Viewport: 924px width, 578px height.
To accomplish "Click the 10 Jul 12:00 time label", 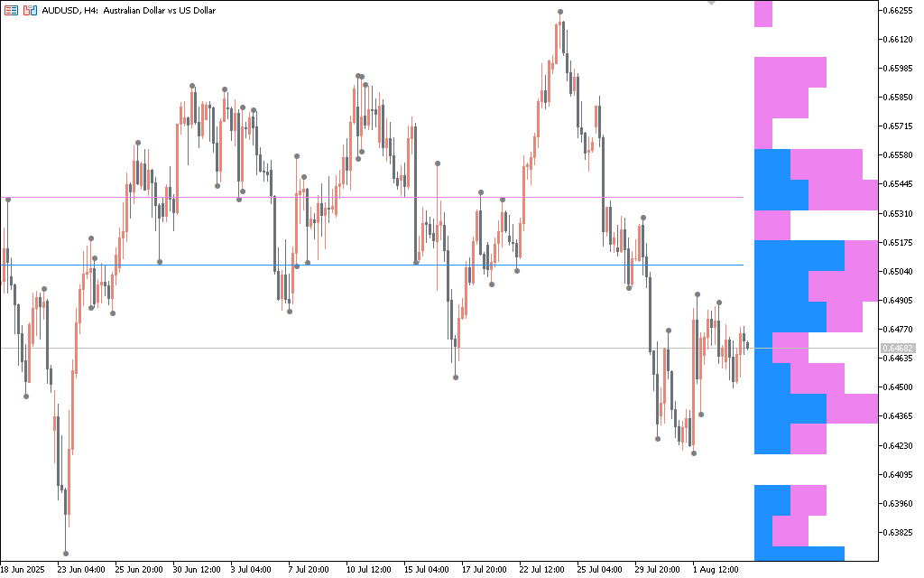I will click(x=368, y=570).
